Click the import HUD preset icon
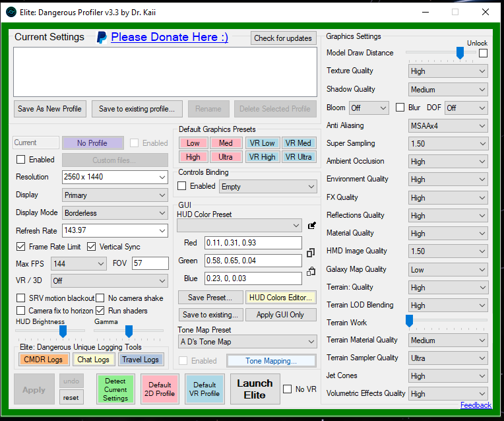 [312, 225]
